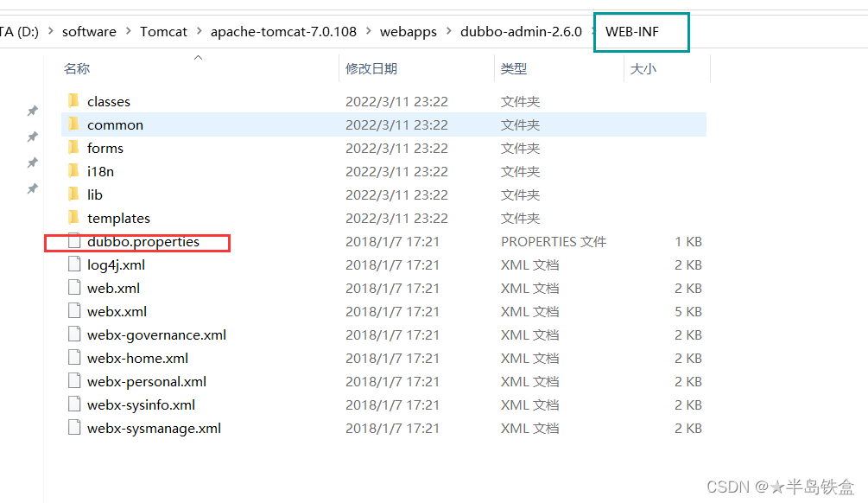Viewport: 868px width, 503px height.
Task: Select the dubbo.properties file name
Action: tap(143, 241)
